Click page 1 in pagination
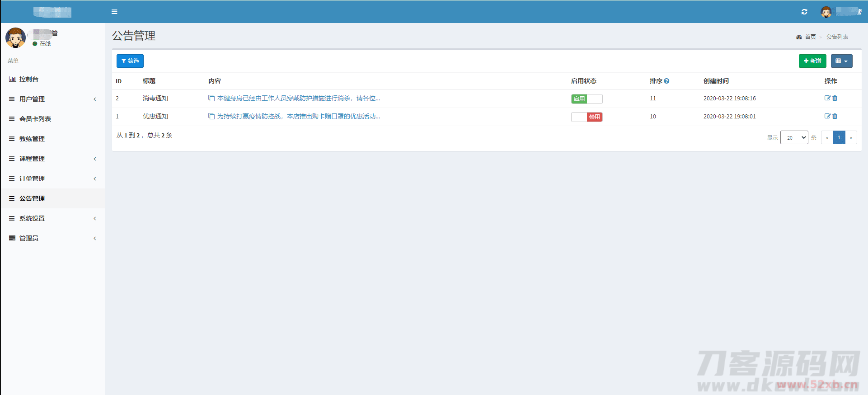 839,137
